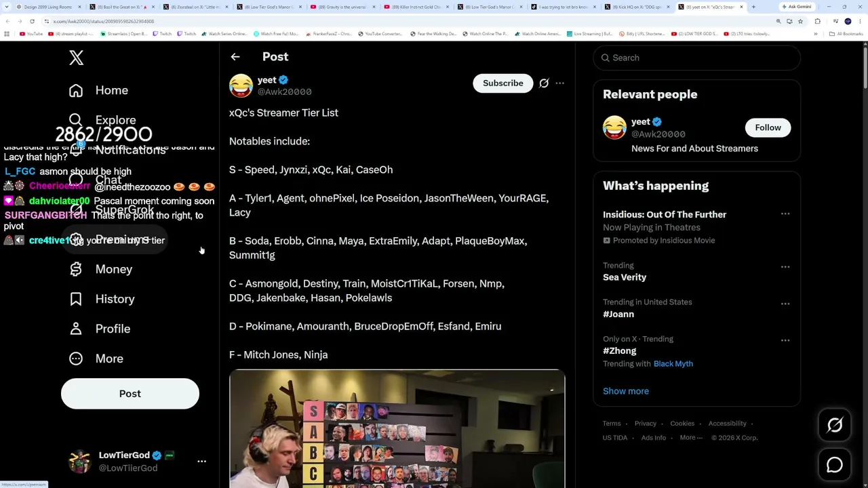Click the back arrow beside Post
Image resolution: width=868 pixels, height=488 pixels.
pyautogui.click(x=235, y=57)
